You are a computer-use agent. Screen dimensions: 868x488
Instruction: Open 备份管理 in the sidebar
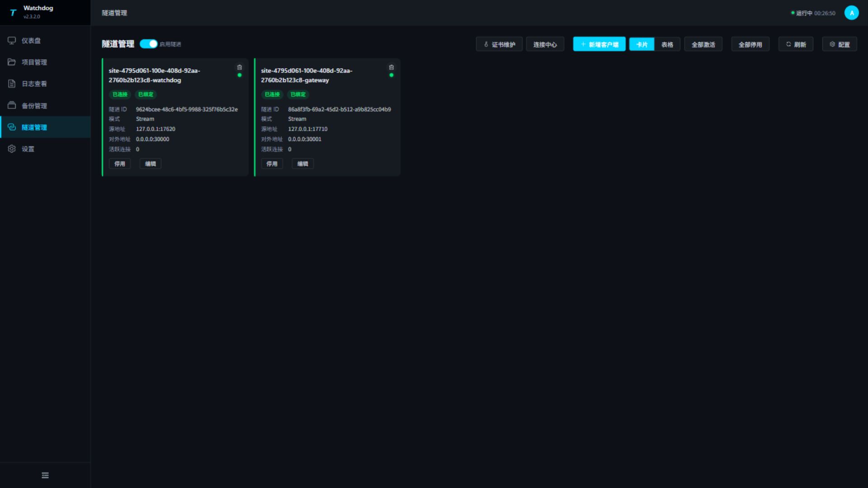coord(45,106)
